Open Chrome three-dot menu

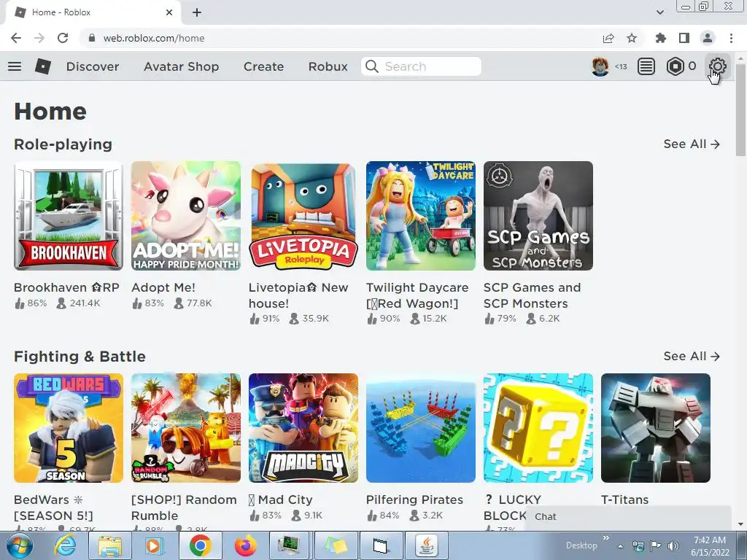731,38
